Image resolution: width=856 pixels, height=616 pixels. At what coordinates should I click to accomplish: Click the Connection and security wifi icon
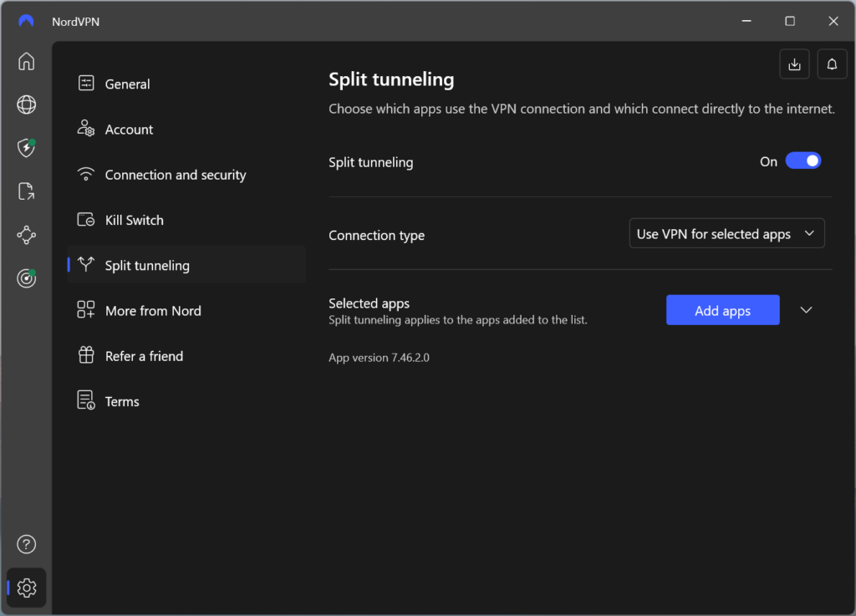(86, 174)
